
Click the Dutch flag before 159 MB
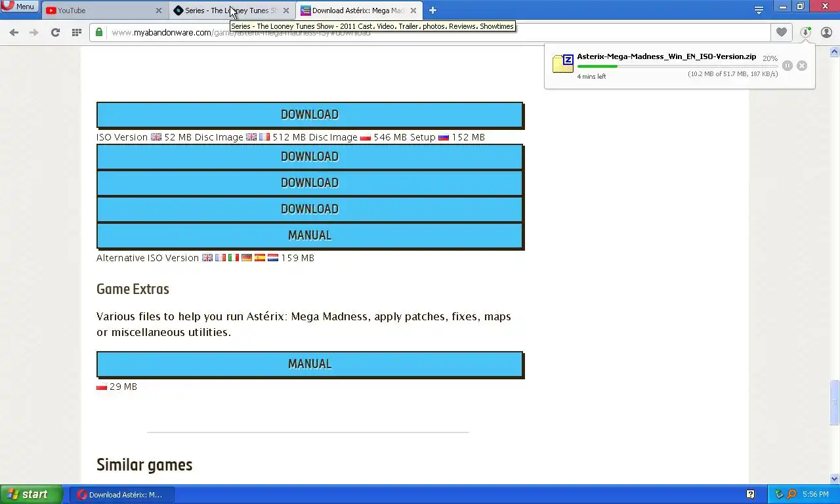[x=273, y=258]
